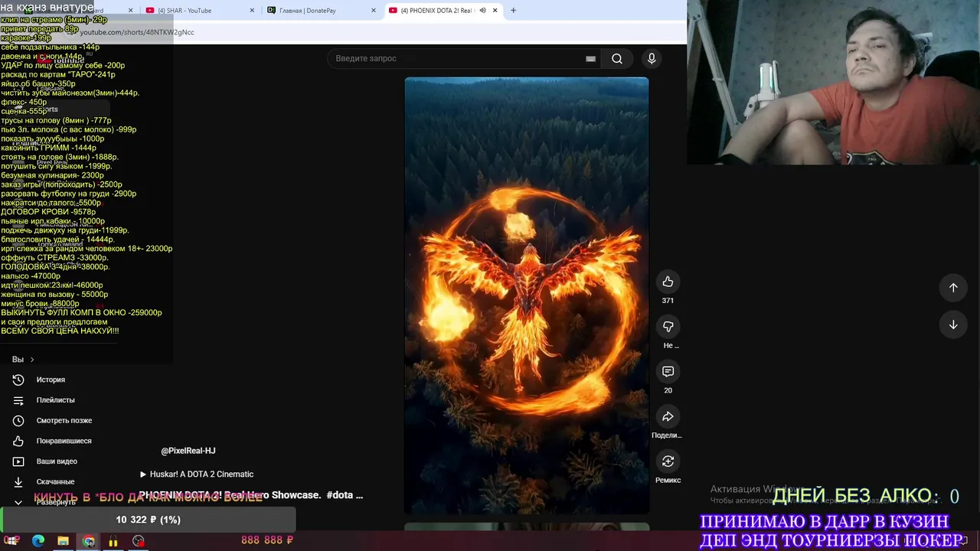Start voice search with microphone icon

652,58
